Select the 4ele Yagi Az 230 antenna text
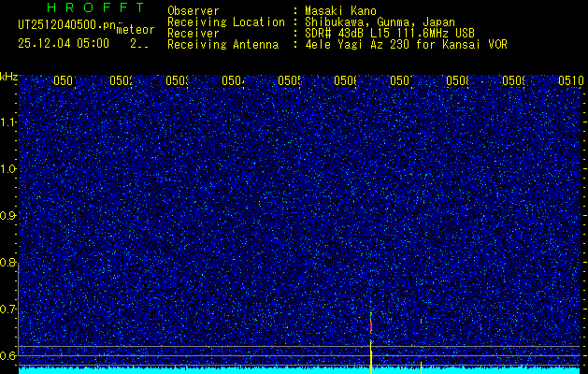This screenshot has width=588, height=374. point(406,45)
